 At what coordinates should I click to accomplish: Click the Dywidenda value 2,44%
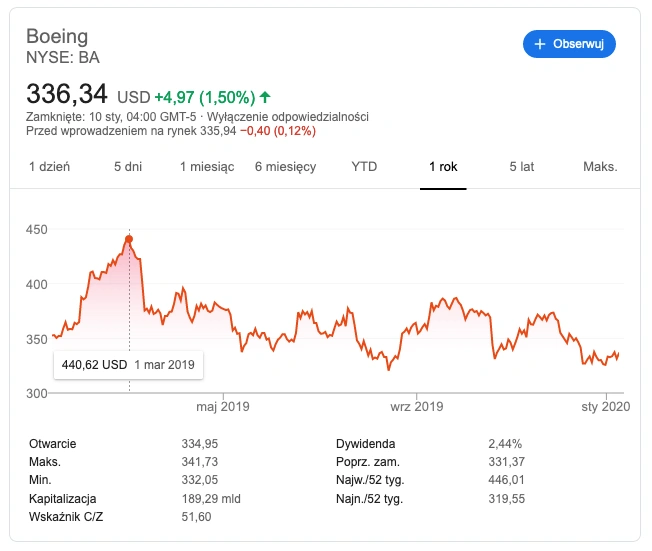pos(505,444)
